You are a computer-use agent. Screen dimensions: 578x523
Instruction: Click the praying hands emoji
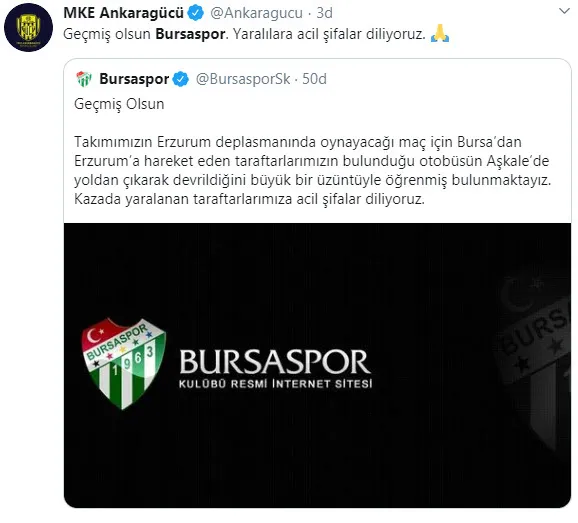440,34
